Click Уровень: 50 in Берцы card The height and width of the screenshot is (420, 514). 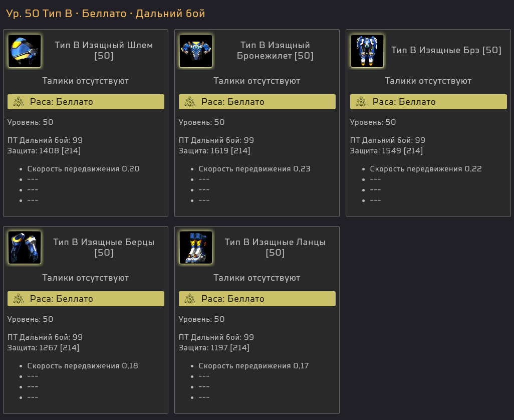click(30, 319)
